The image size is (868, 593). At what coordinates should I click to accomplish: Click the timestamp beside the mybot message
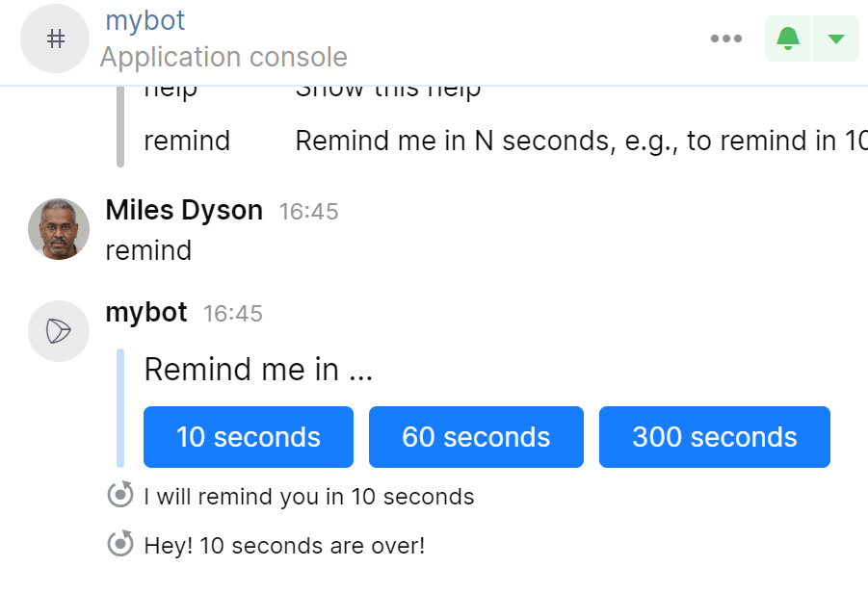pyautogui.click(x=233, y=313)
